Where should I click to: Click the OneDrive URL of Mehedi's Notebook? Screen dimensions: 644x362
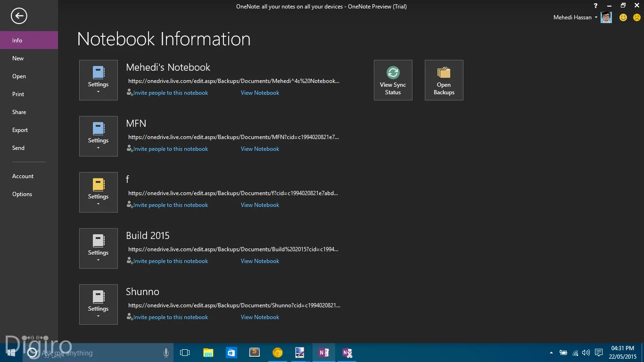[x=234, y=81]
